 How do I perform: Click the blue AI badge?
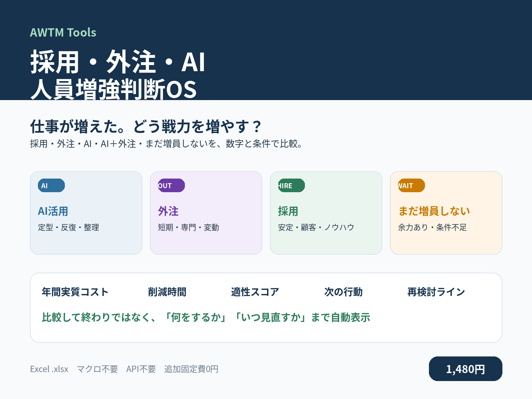[x=52, y=186]
